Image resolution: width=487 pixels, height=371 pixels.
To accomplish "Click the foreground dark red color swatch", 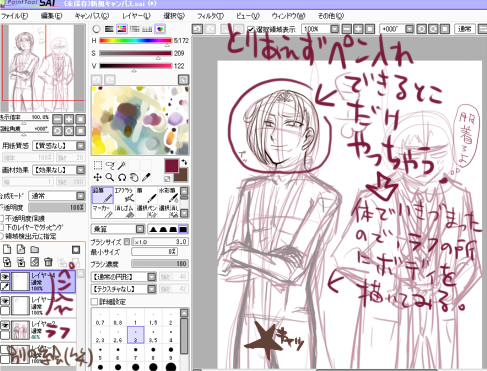I will click(172, 166).
